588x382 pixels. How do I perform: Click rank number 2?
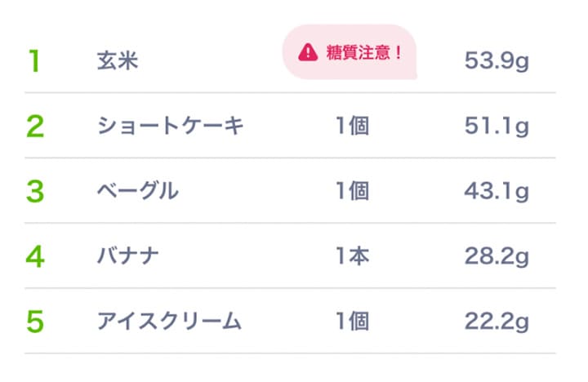(x=35, y=126)
